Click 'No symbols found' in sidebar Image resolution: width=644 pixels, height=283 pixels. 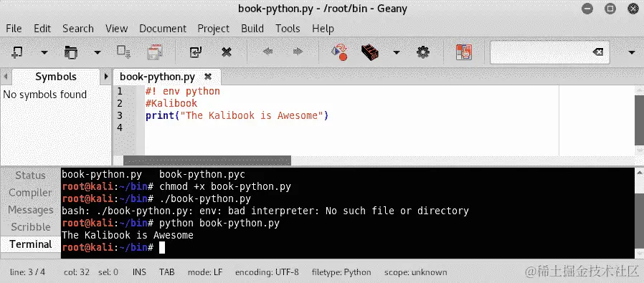44,95
